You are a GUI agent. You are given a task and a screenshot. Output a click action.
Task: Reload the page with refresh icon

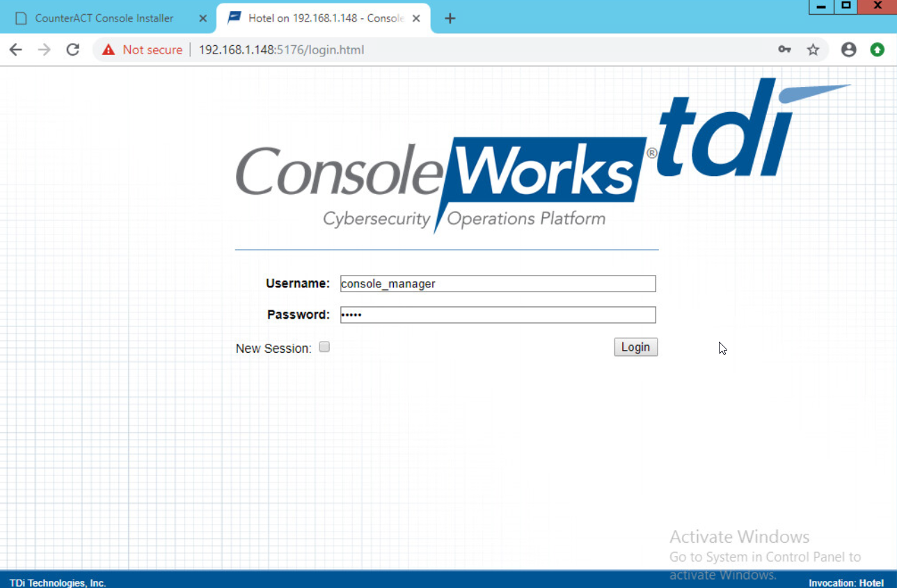pos(73,49)
